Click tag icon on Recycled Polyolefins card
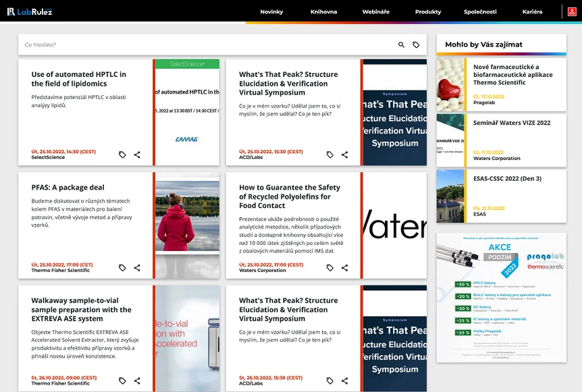The width and height of the screenshot is (582, 392). tap(329, 268)
